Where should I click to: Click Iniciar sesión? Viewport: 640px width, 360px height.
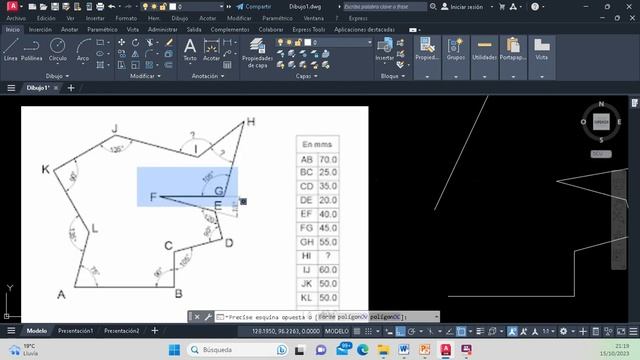tap(462, 7)
